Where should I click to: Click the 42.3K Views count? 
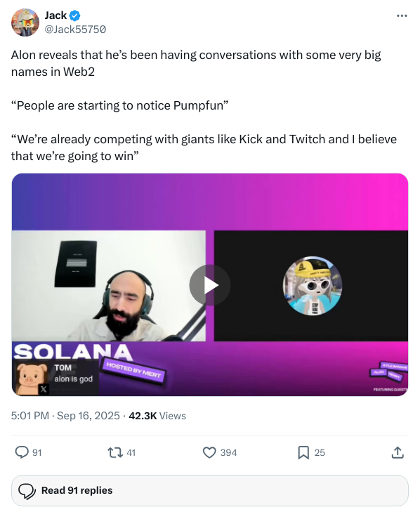pos(157,416)
